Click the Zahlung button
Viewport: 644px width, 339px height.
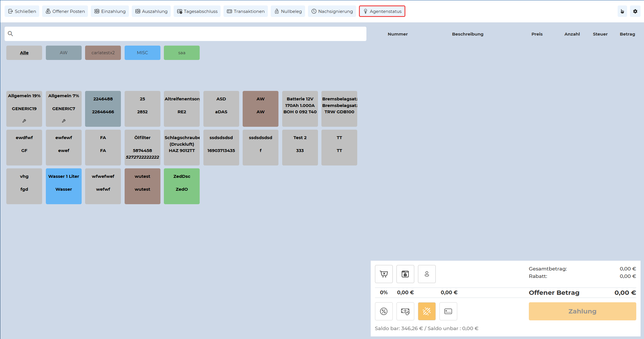[x=582, y=311]
